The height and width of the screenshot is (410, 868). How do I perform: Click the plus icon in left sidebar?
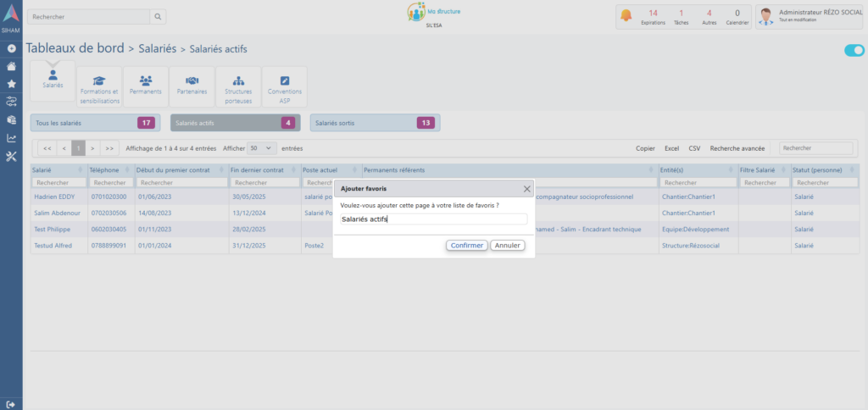(11, 48)
